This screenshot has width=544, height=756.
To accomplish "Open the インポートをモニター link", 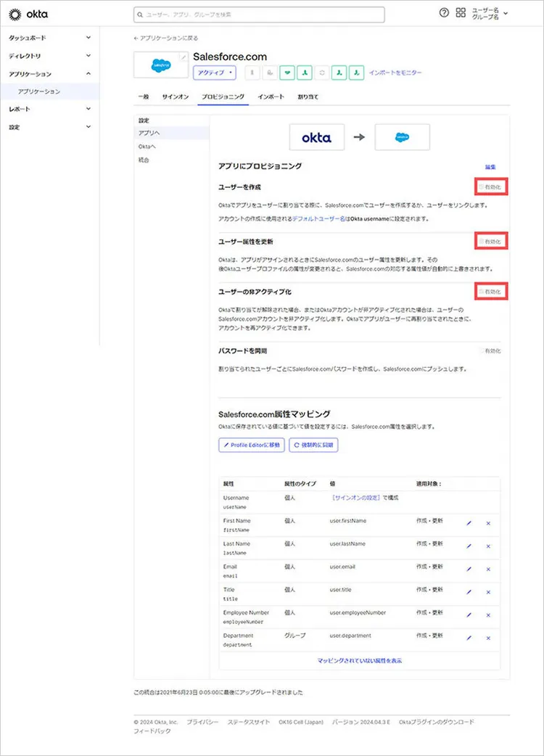I will point(395,73).
